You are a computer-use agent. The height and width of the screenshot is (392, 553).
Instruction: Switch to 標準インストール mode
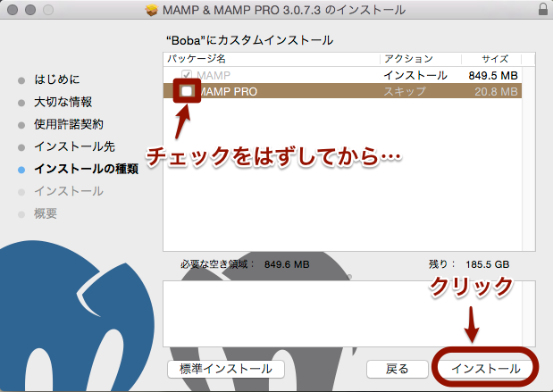coord(226,369)
